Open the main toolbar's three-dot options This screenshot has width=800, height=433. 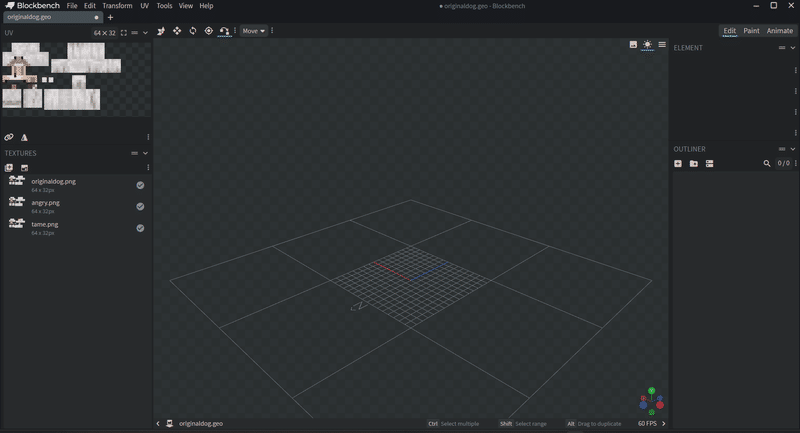[x=235, y=31]
